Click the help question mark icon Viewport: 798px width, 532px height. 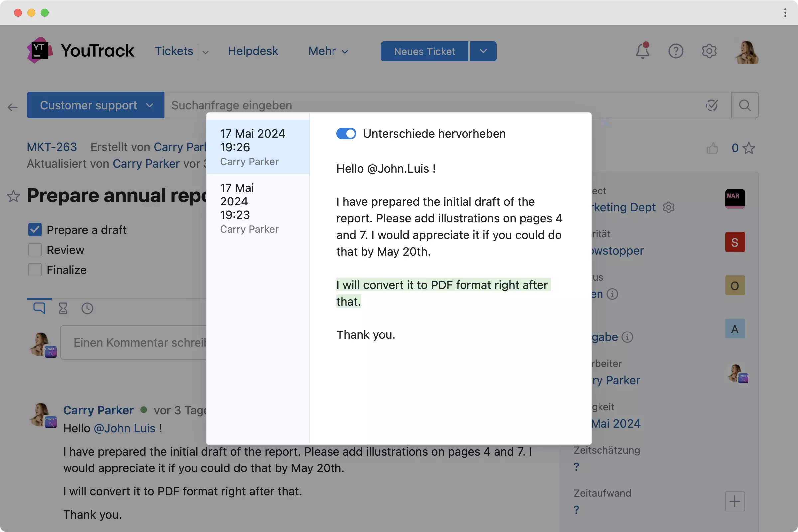[675, 51]
